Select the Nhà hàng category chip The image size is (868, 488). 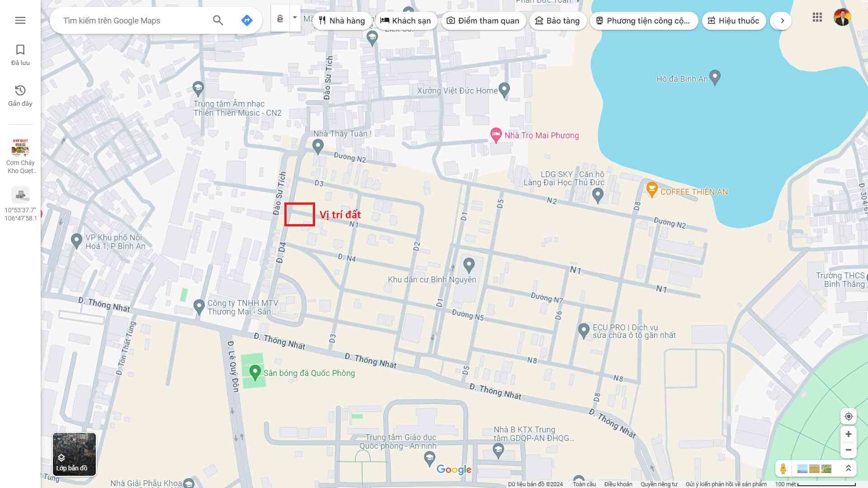(342, 21)
